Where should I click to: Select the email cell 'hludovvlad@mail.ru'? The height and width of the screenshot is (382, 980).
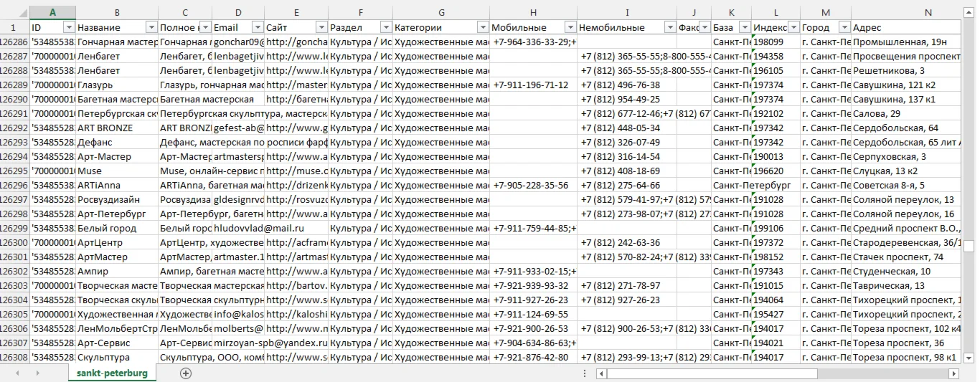pos(238,228)
